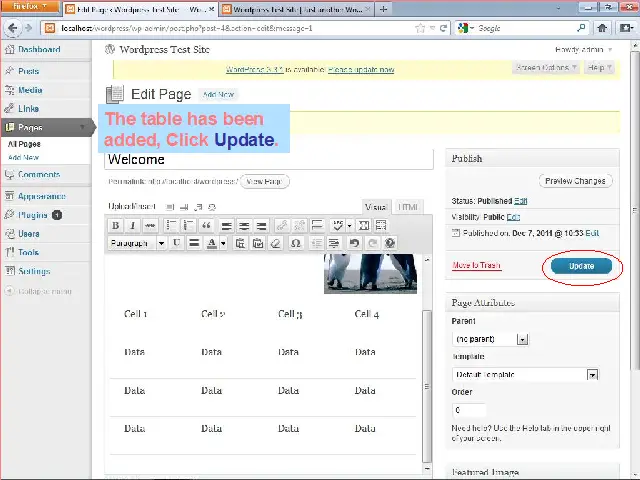The image size is (640, 480).
Task: Click Please update now link
Action: pos(361,69)
